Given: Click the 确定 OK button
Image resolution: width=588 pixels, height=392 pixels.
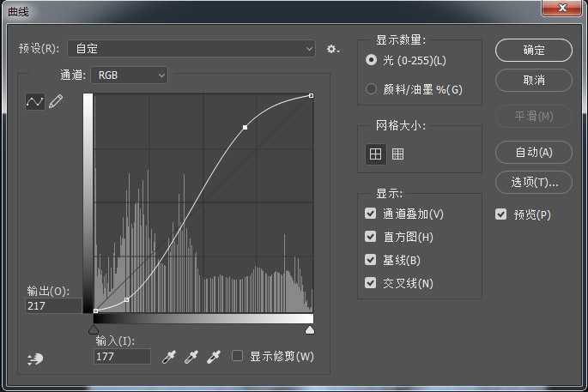Looking at the screenshot, I should pyautogui.click(x=534, y=50).
